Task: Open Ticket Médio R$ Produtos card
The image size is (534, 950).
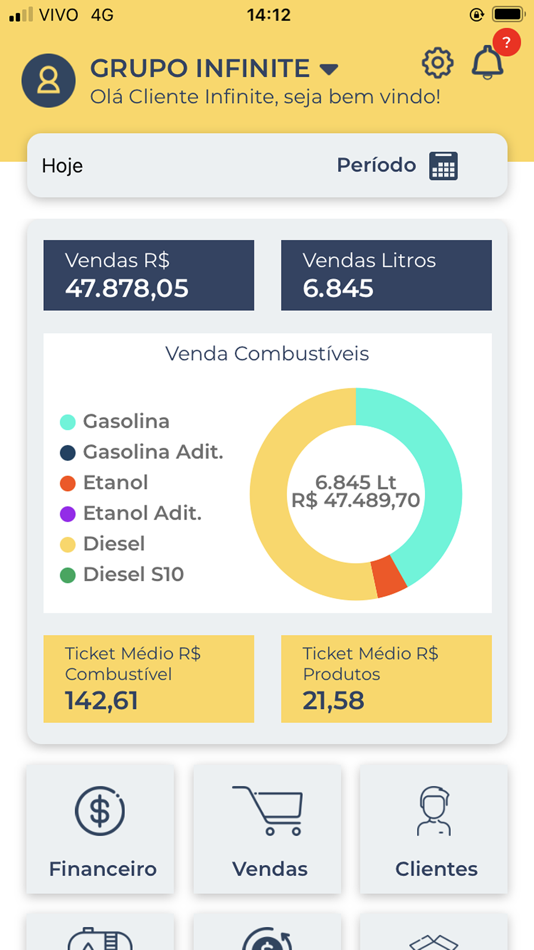Action: (386, 679)
